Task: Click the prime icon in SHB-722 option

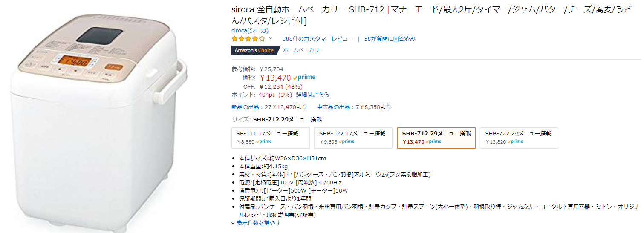Action: (x=515, y=142)
